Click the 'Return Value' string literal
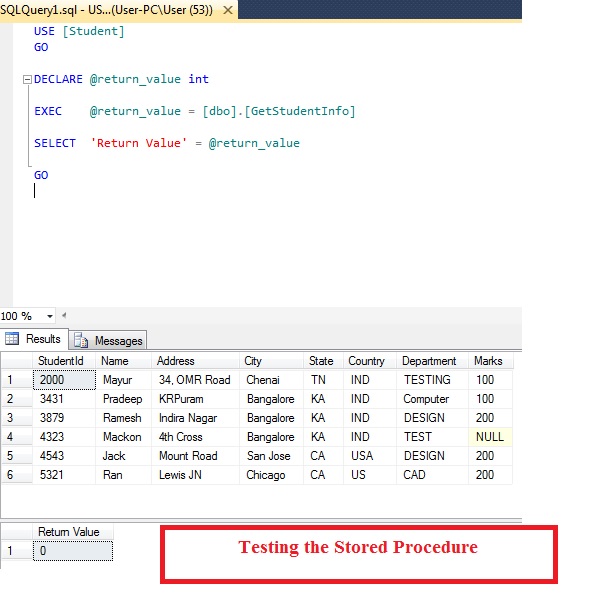The width and height of the screenshot is (606, 595). (x=139, y=143)
